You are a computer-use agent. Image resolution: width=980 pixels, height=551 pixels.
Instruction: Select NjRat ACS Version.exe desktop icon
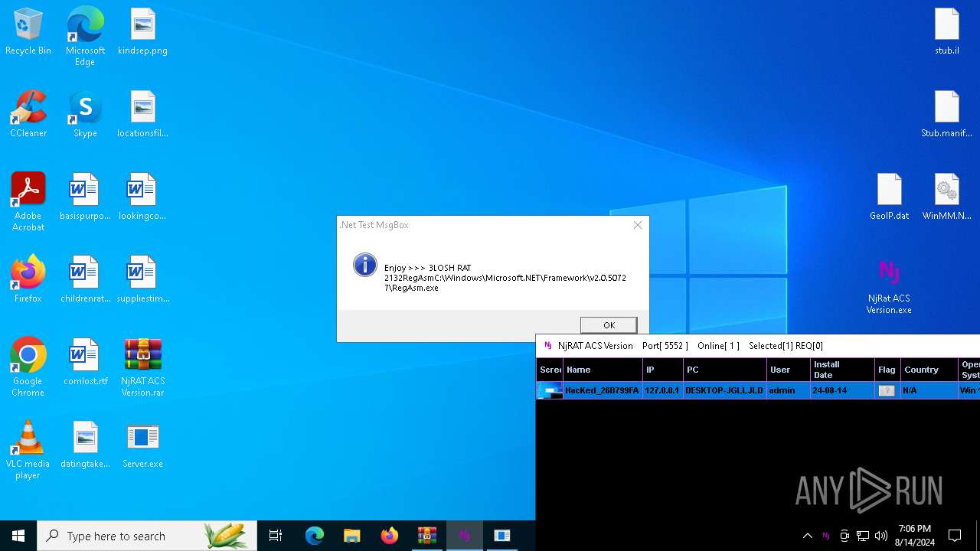pyautogui.click(x=889, y=285)
